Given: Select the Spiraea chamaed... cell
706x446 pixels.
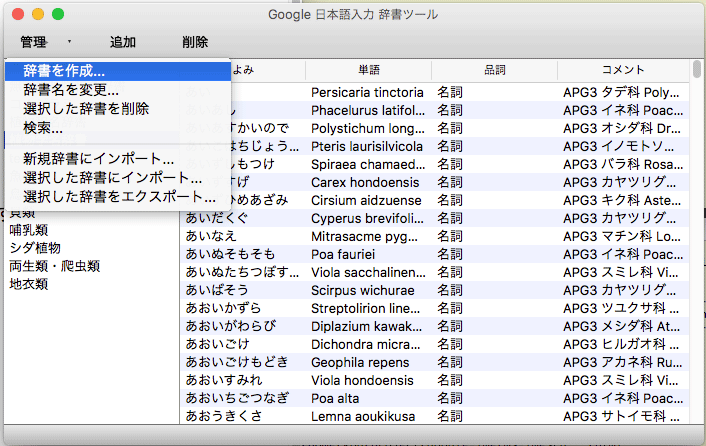Looking at the screenshot, I should click(x=368, y=164).
